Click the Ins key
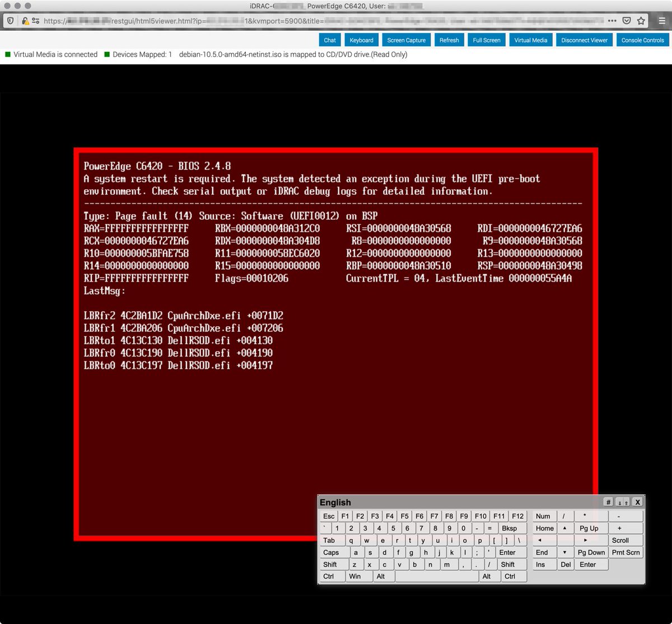This screenshot has width=672, height=624. pos(544,565)
